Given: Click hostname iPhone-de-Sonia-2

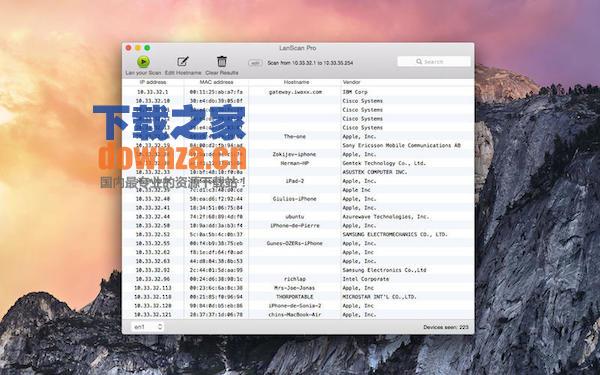Looking at the screenshot, I should click(x=295, y=306).
